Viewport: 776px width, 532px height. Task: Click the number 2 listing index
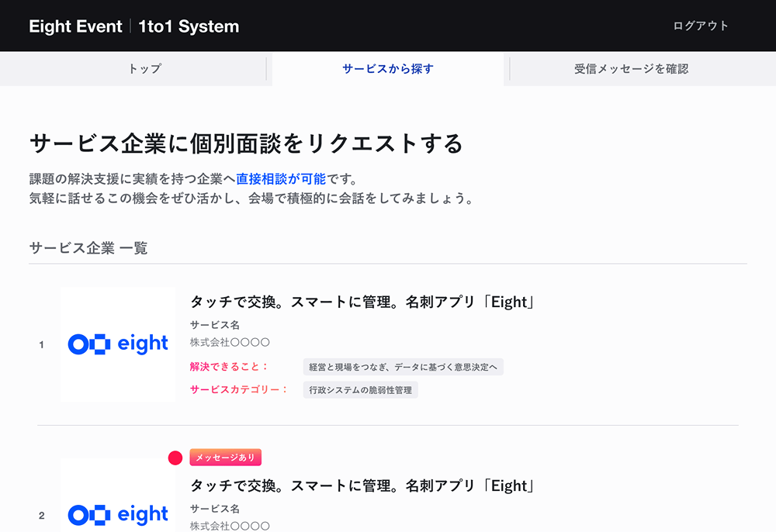point(41,516)
